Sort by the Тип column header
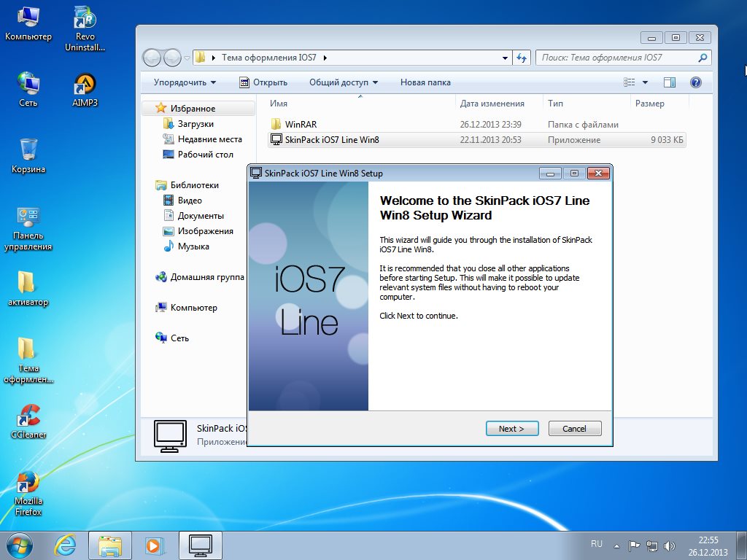This screenshot has width=747, height=560. coord(587,104)
